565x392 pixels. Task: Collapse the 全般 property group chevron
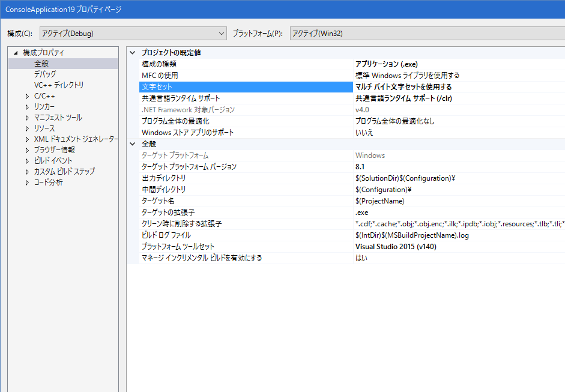tap(133, 144)
